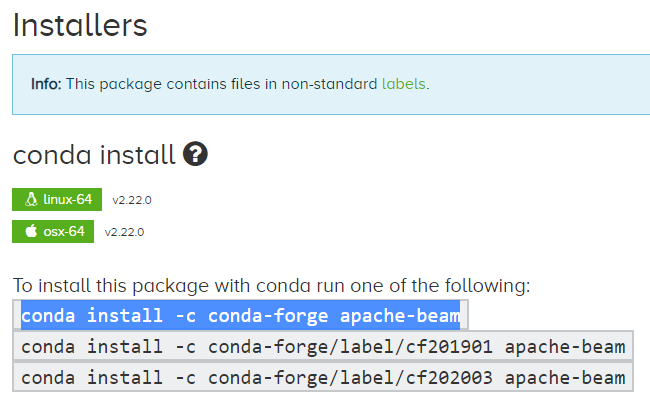Click the "To install this package" instruction line
The width and height of the screenshot is (650, 407).
coord(271,286)
